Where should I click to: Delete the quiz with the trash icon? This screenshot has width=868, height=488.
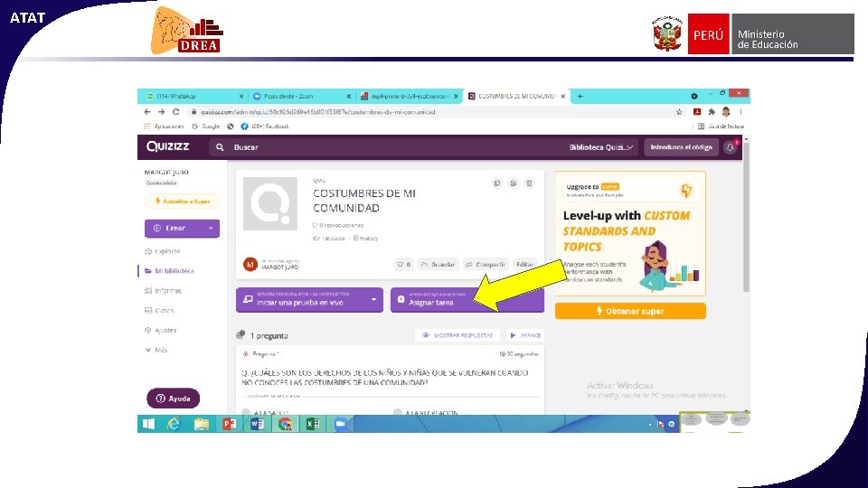click(x=530, y=183)
